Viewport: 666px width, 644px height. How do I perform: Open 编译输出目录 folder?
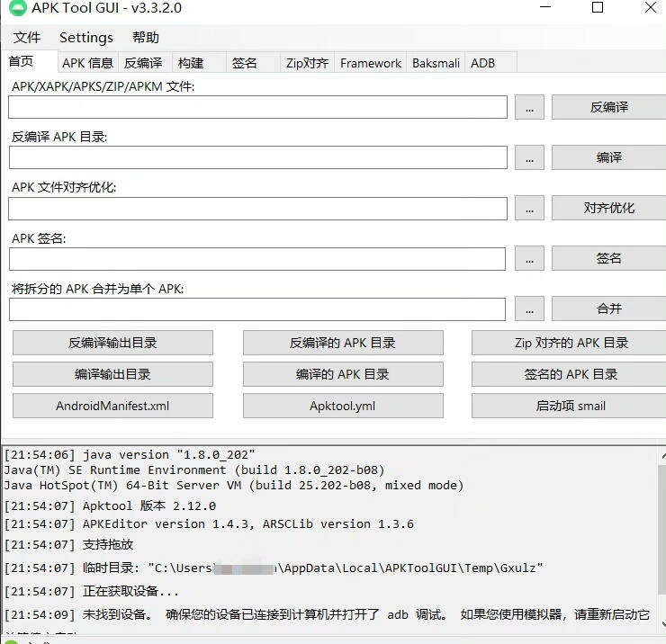[112, 374]
